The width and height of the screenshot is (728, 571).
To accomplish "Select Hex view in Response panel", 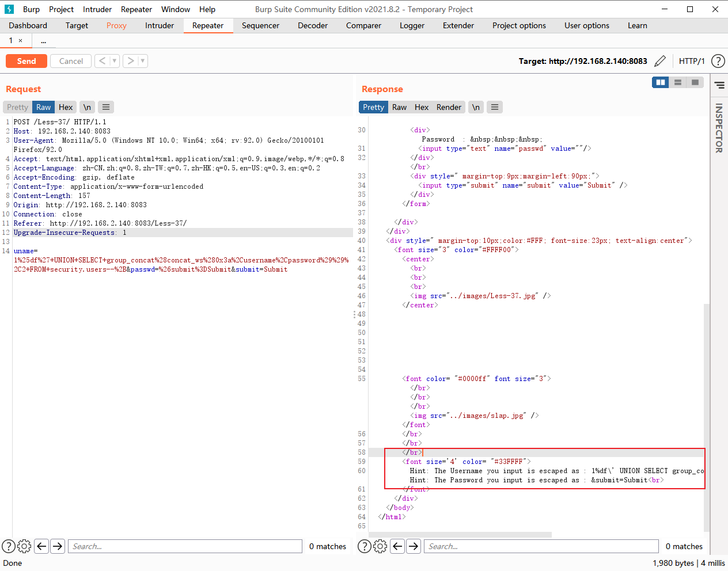I will (422, 107).
